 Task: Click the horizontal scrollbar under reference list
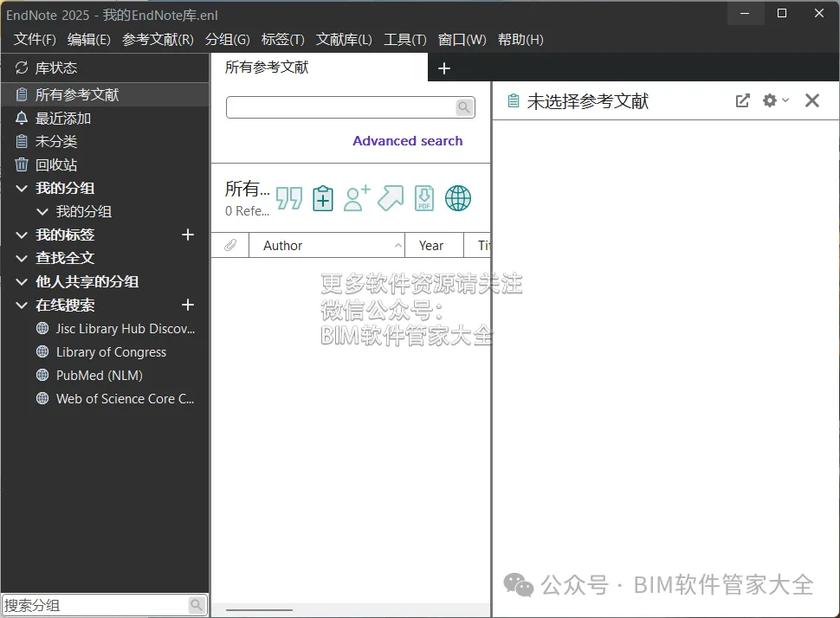coord(259,610)
